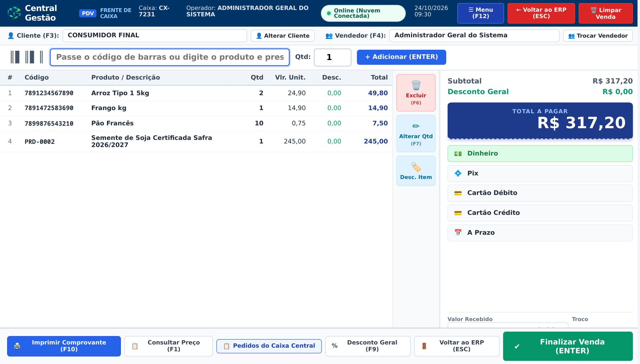Click the door icon on Voltar ao ERP

424,346
